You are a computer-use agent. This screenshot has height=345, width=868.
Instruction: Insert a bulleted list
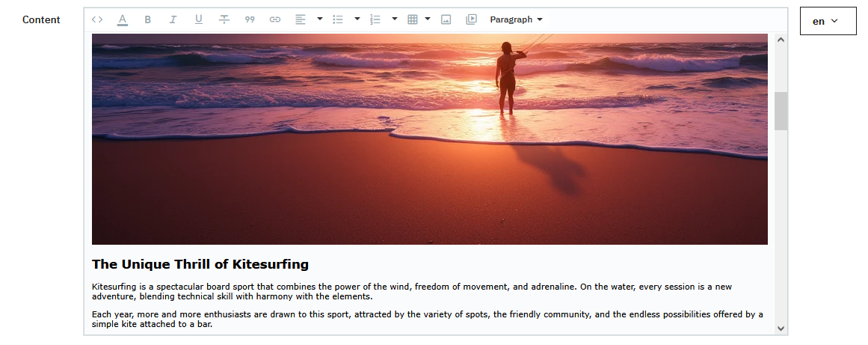[x=338, y=19]
